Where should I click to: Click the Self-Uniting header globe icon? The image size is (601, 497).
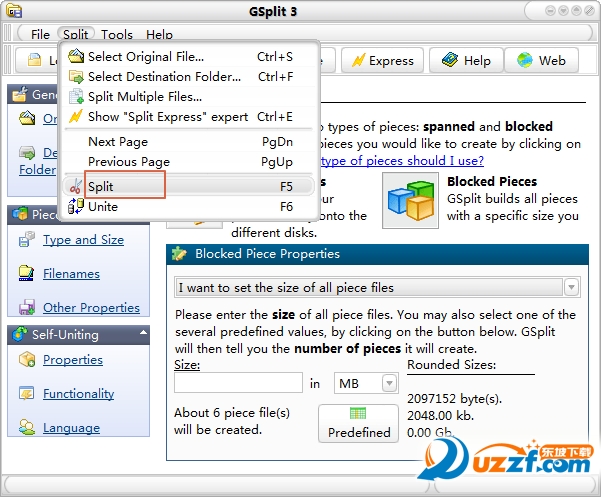(x=20, y=334)
